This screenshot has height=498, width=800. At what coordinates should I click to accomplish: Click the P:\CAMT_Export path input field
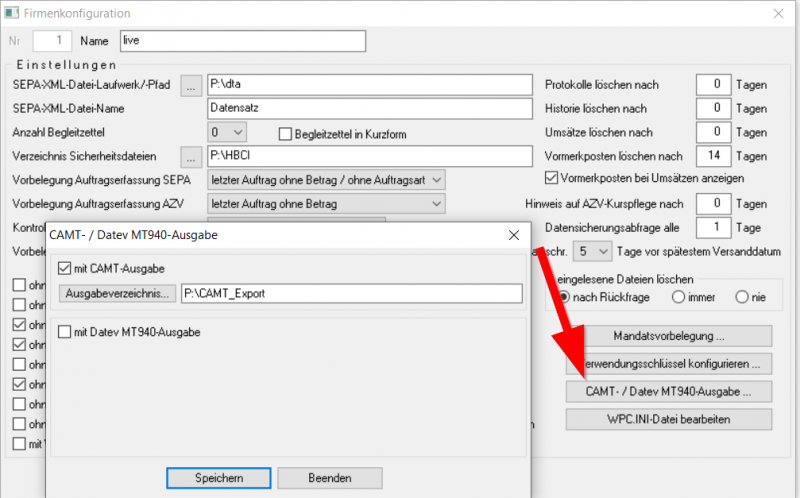352,293
